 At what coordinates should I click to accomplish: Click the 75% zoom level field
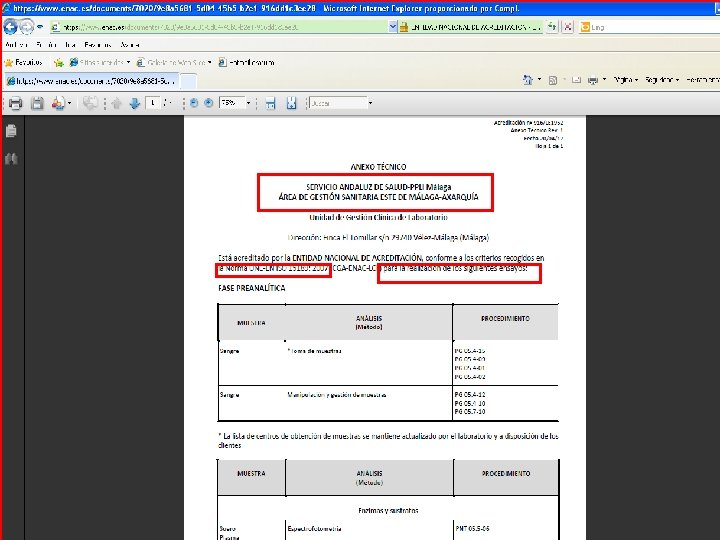(231, 103)
